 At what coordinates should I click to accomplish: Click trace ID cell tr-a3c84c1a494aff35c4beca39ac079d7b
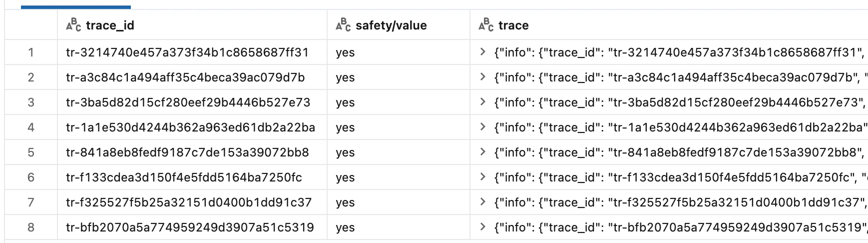click(185, 77)
